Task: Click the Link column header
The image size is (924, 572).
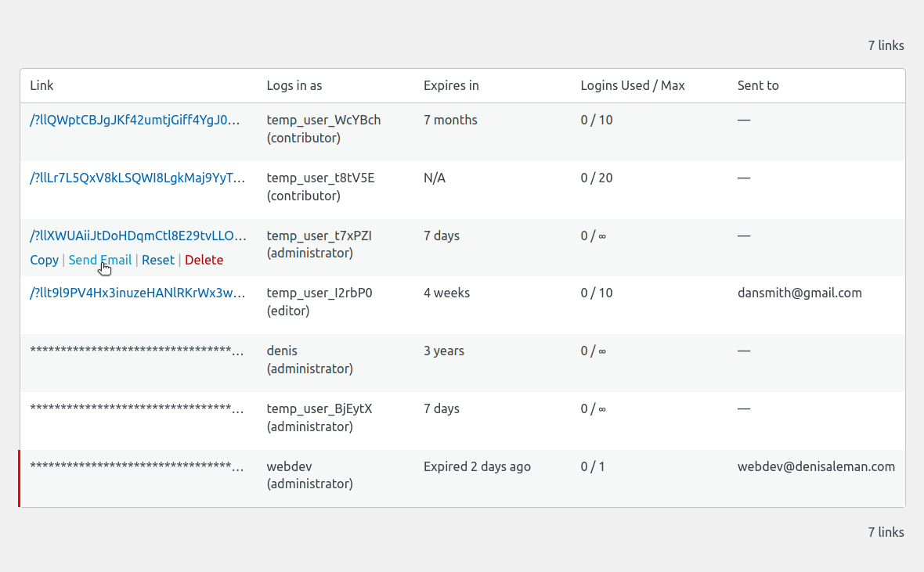Action: [42, 86]
